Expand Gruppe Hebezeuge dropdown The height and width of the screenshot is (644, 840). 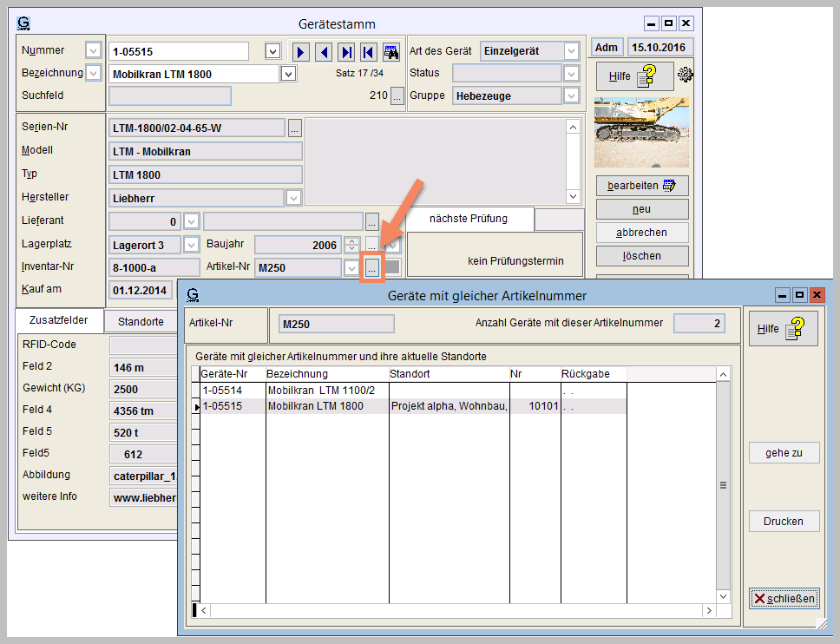point(571,95)
